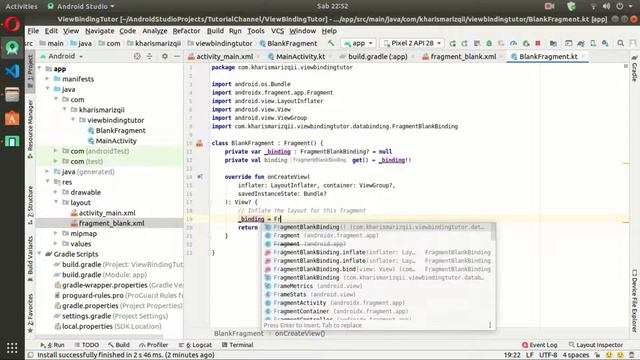Open the Terminal tool window button
Image resolution: width=640 pixels, height=360 pixels.
[x=237, y=345]
